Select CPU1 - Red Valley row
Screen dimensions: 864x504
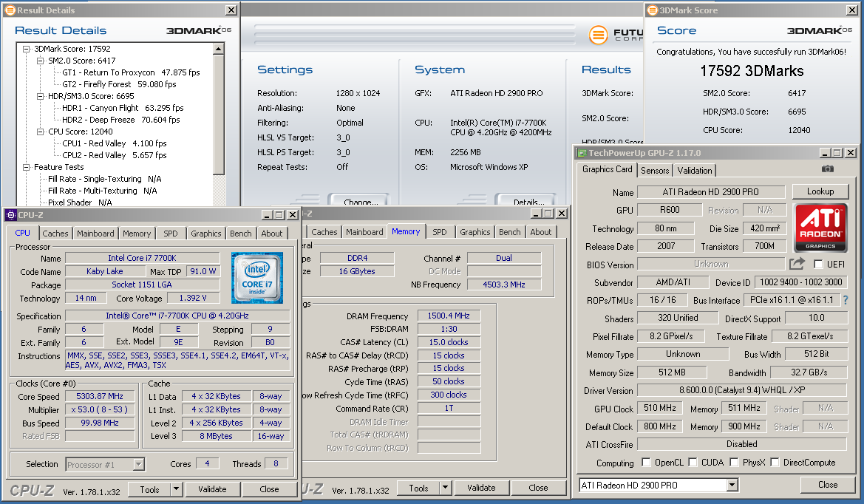click(x=114, y=143)
